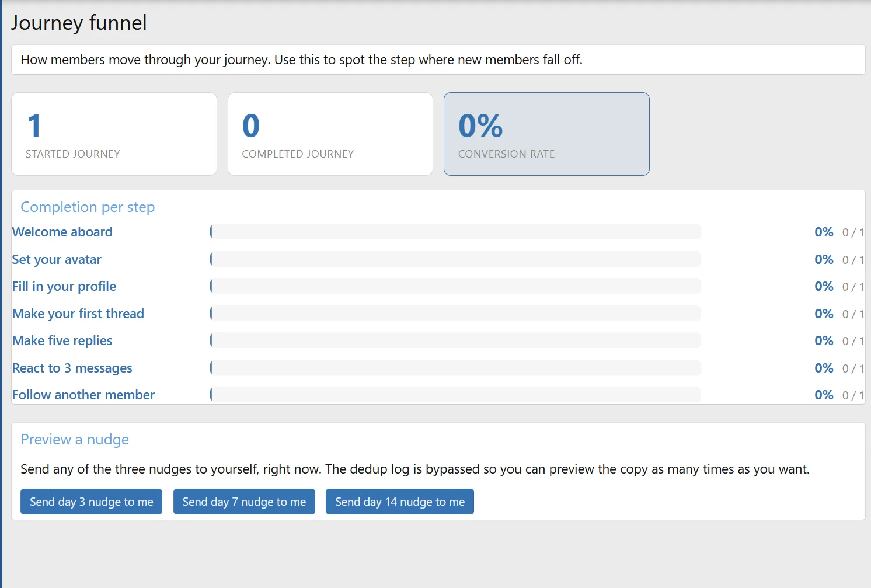Click the Send day 3 nudge to me button
Viewport: 871px width, 588px height.
(91, 502)
